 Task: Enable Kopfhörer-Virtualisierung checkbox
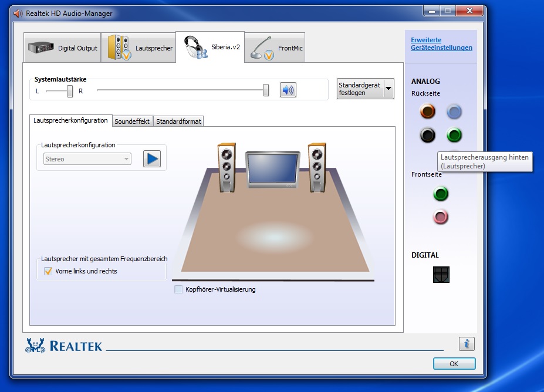tap(178, 289)
